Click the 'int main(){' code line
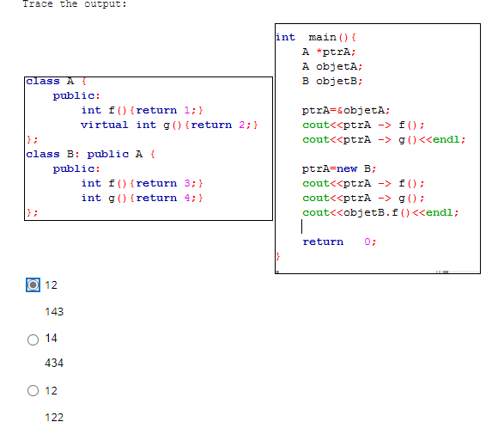Viewport: 504px width, 428px height. [x=316, y=37]
